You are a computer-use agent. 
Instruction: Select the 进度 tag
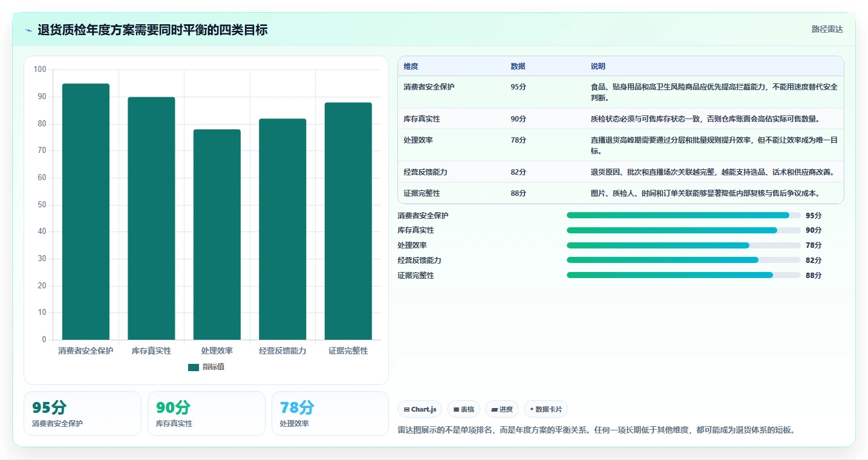tap(502, 409)
